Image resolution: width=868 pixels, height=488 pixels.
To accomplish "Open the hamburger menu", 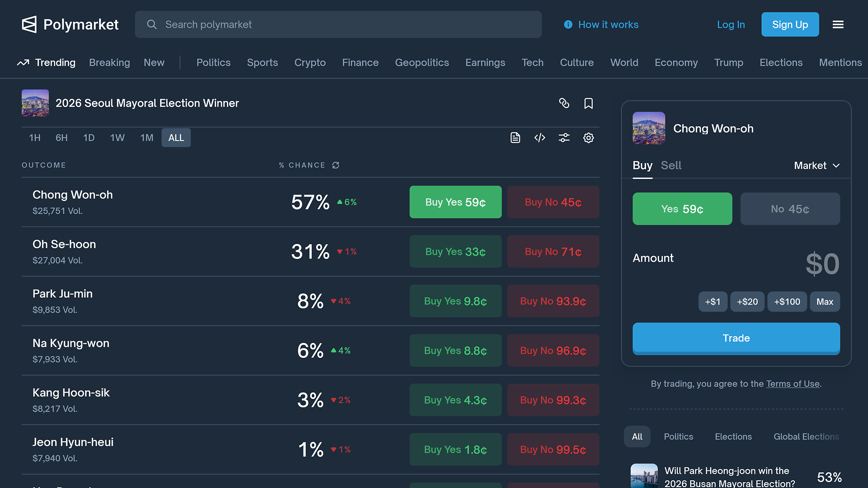I will (x=838, y=24).
